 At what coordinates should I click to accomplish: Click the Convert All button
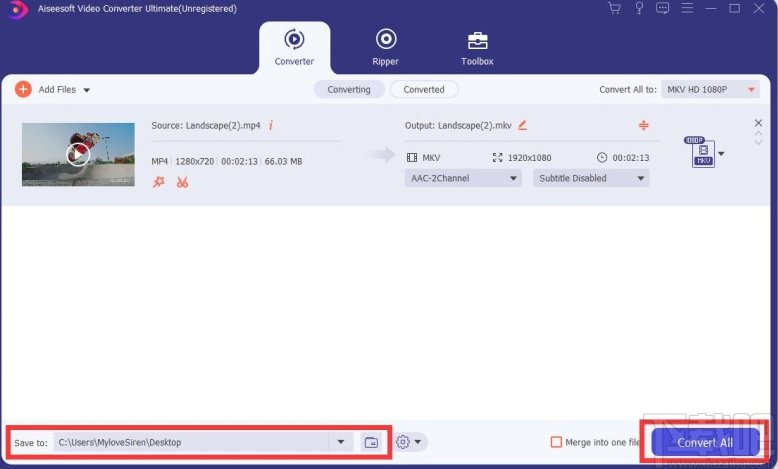(x=705, y=442)
